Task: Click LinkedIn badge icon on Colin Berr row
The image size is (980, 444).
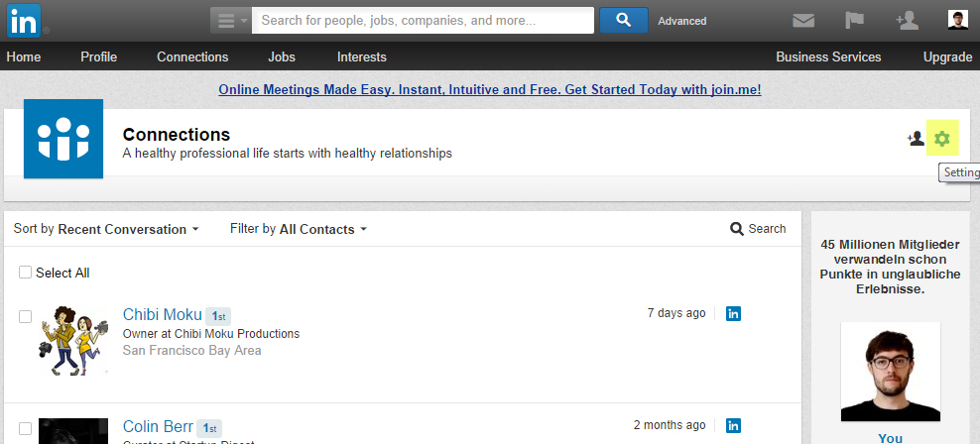Action: pos(734,426)
